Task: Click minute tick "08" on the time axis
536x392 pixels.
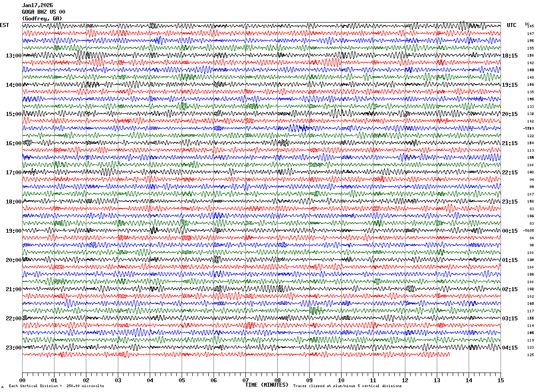Action: (277, 380)
